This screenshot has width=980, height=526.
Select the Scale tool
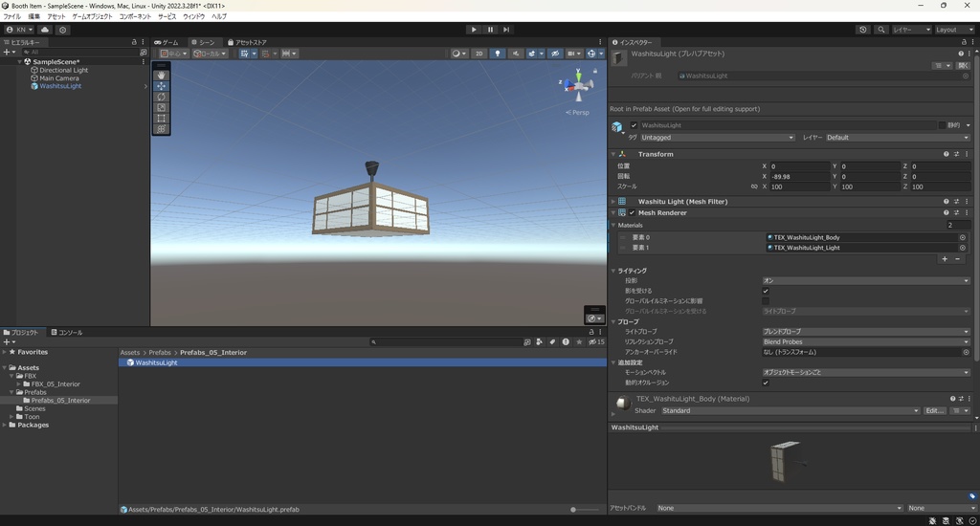[161, 107]
